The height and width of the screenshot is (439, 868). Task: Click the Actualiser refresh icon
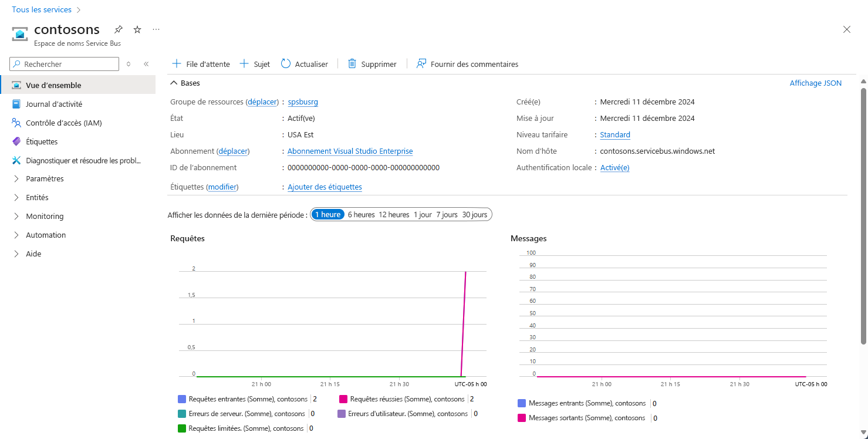click(x=286, y=64)
